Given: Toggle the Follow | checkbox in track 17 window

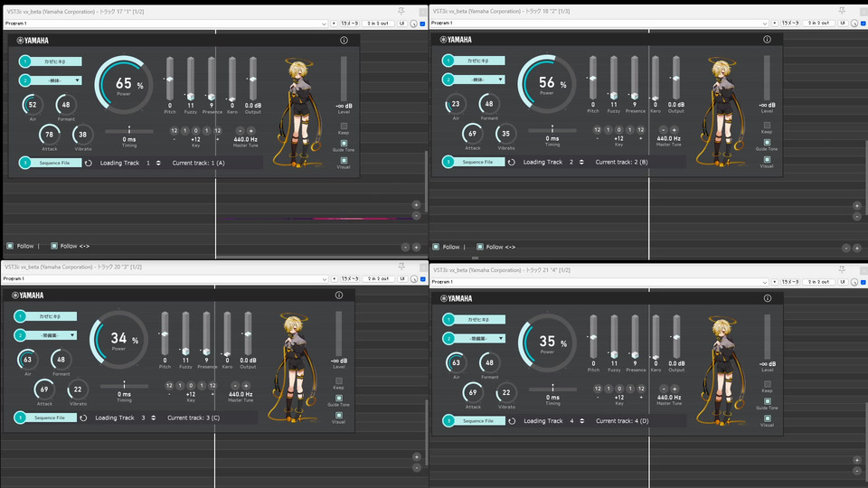Looking at the screenshot, I should tap(10, 246).
